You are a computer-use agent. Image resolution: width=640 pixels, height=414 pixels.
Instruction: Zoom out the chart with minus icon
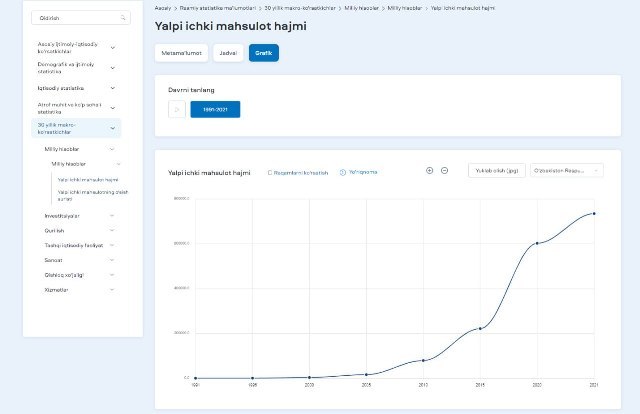(x=444, y=171)
